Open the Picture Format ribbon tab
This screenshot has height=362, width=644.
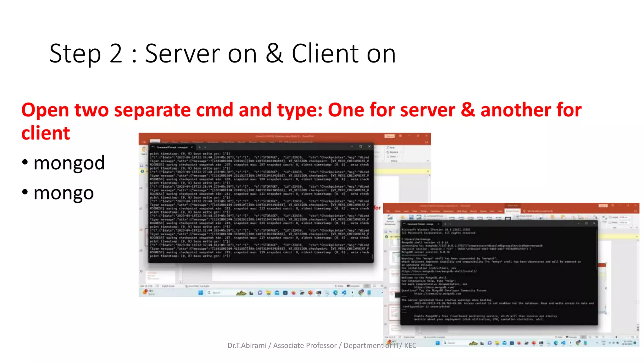coord(512,211)
